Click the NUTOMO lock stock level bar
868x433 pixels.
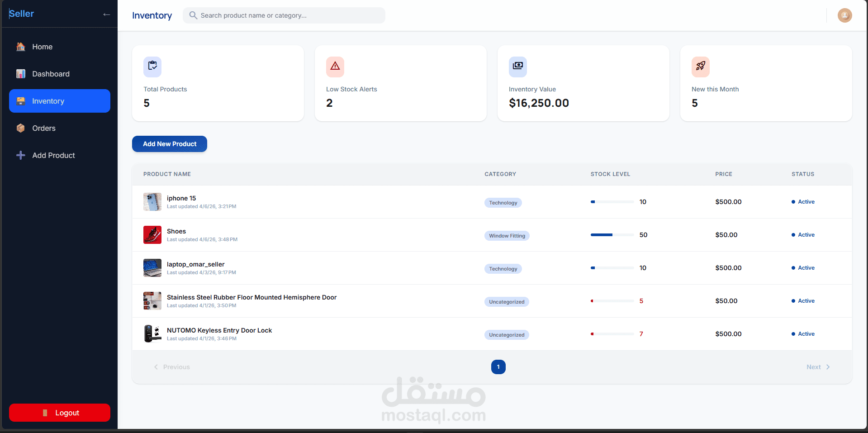coord(612,334)
